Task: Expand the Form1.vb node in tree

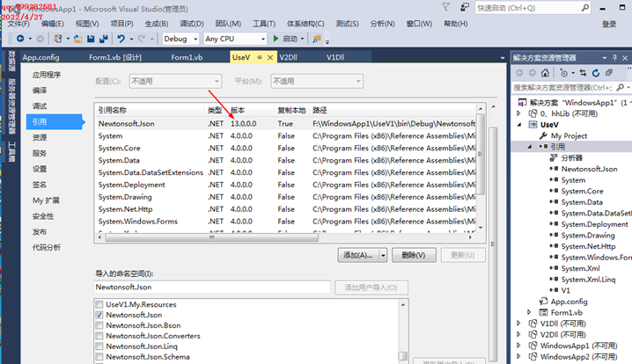Action: pos(530,312)
